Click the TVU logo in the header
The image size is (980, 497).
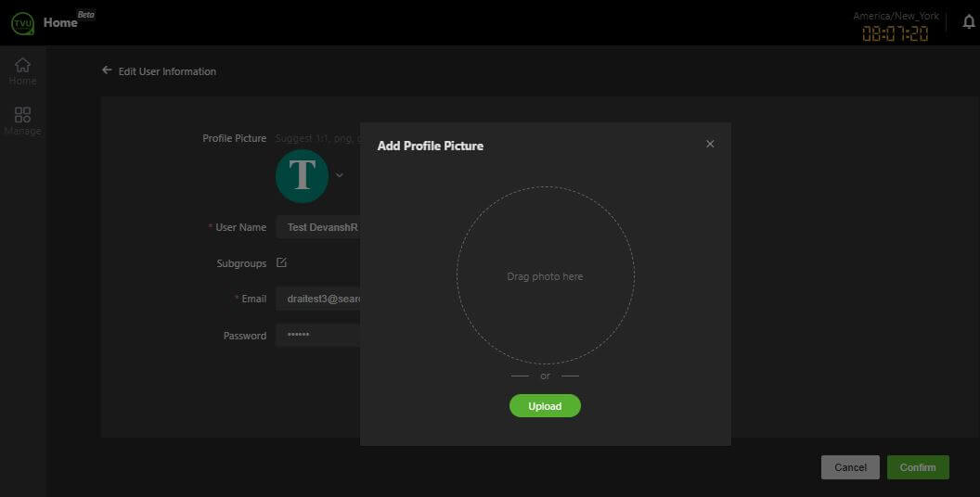[21, 23]
